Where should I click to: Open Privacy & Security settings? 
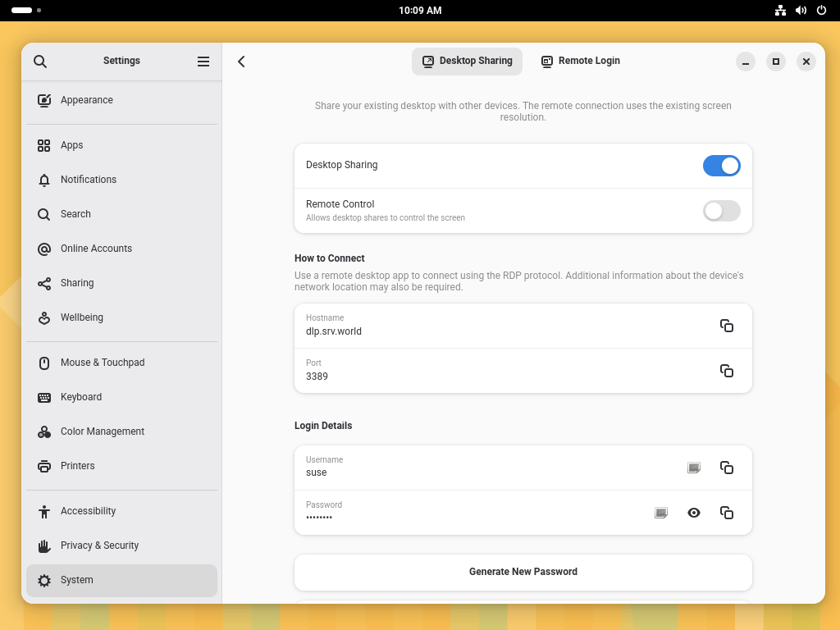point(99,546)
